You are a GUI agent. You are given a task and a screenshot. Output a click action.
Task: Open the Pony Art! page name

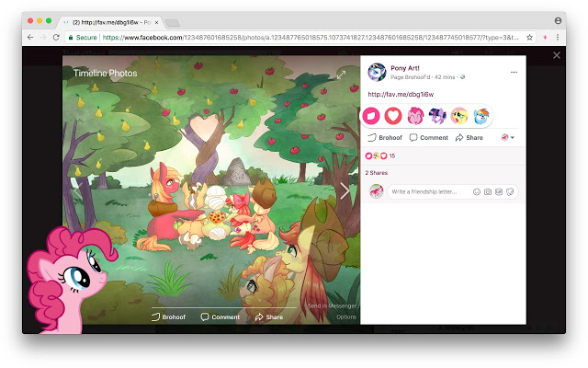[x=405, y=68]
